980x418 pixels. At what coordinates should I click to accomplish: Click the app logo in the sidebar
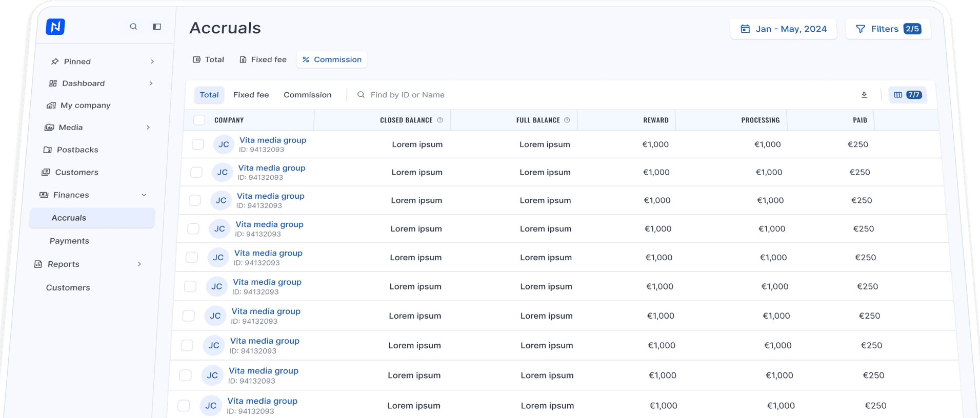pos(55,27)
